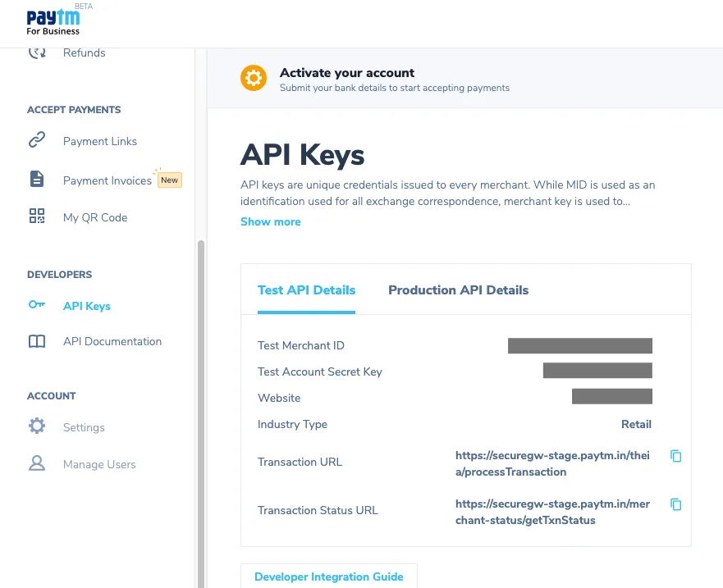
Task: Go to Payment Invoices
Action: (x=108, y=180)
